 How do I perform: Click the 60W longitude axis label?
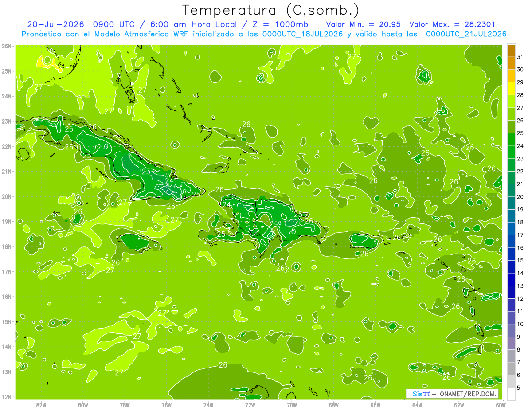501,404
